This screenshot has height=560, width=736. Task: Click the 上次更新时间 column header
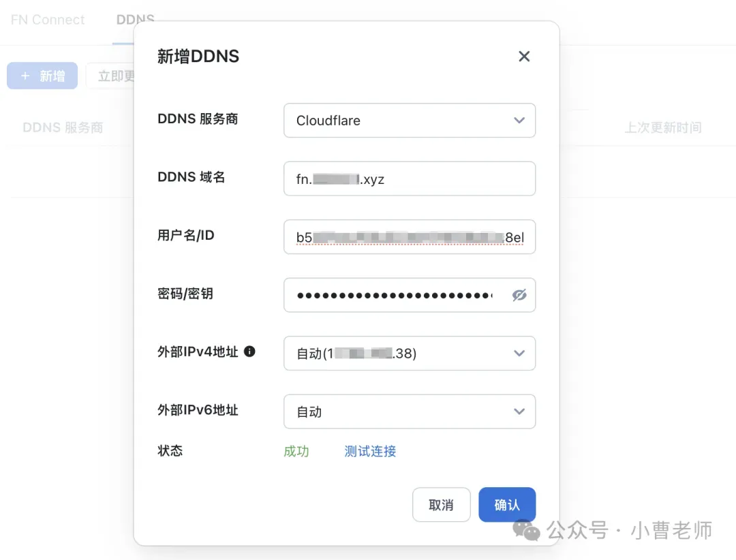coord(662,127)
